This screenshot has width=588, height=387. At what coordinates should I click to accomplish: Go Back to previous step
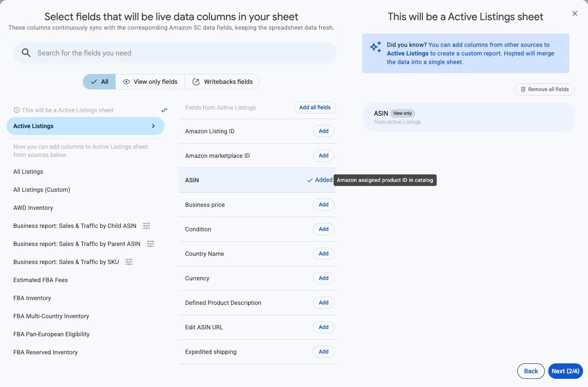coord(531,371)
